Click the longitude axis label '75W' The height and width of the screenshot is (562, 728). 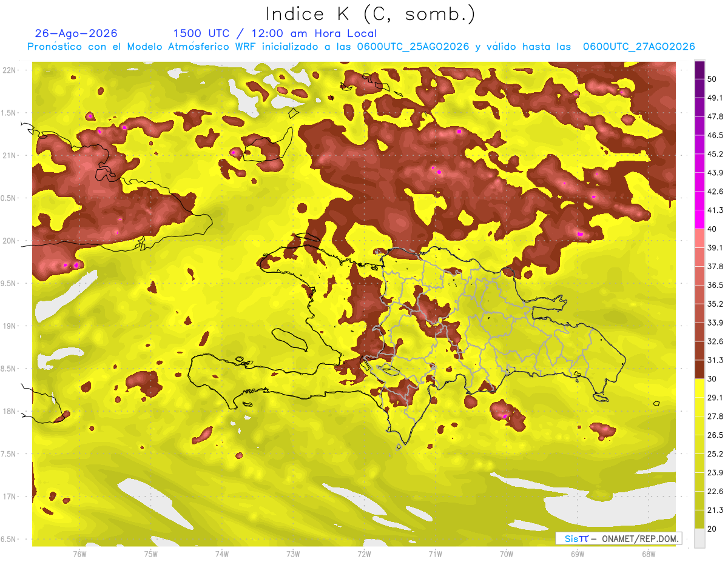tap(151, 554)
